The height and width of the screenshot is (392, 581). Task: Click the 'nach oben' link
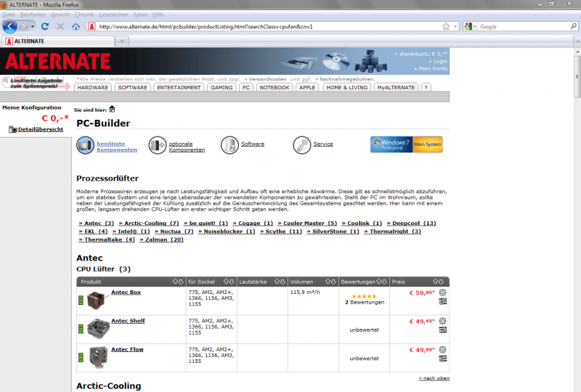[x=434, y=378]
